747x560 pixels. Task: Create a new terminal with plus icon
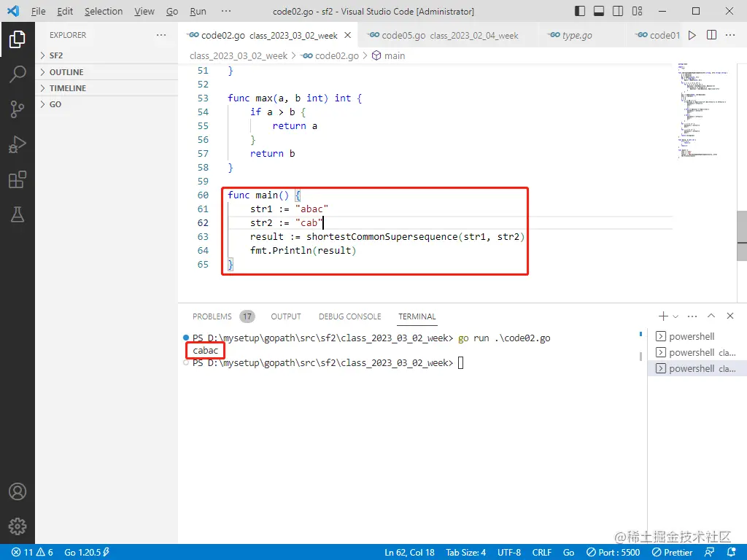tap(663, 316)
